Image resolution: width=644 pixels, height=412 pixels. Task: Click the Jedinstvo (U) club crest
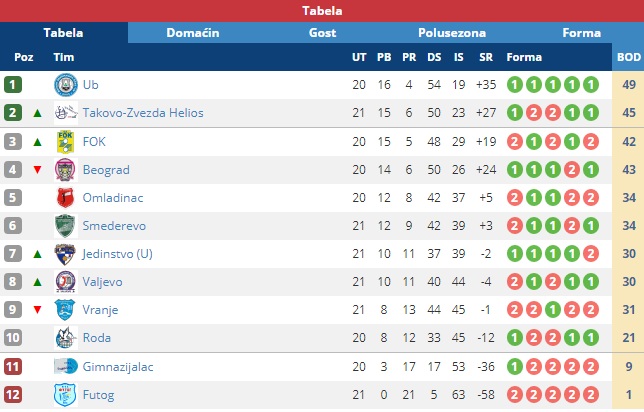pyautogui.click(x=66, y=254)
